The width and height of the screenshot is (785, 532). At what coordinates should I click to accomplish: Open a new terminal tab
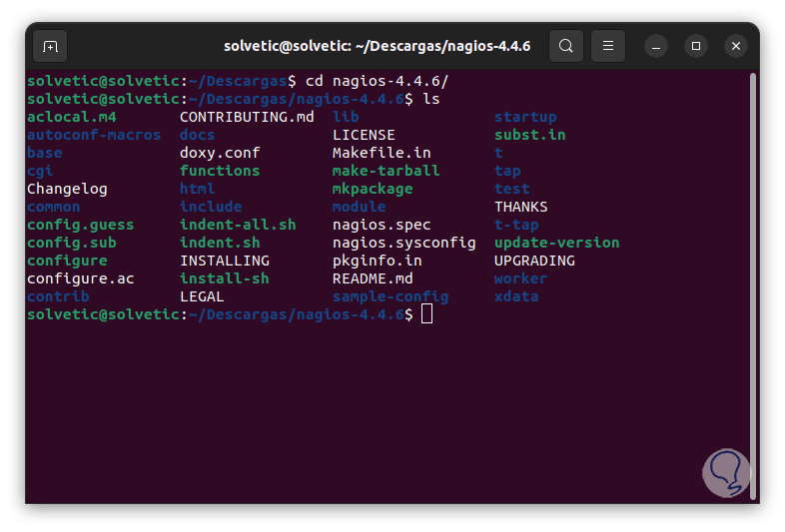50,47
